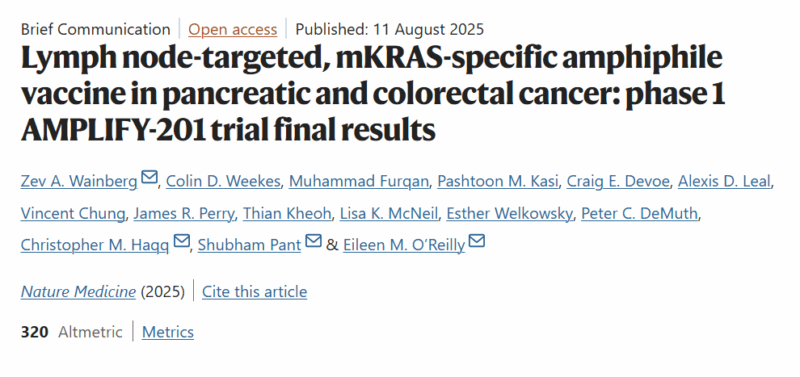Click Lisa K. McNeil author name
The width and height of the screenshot is (800, 377).
coord(389,213)
